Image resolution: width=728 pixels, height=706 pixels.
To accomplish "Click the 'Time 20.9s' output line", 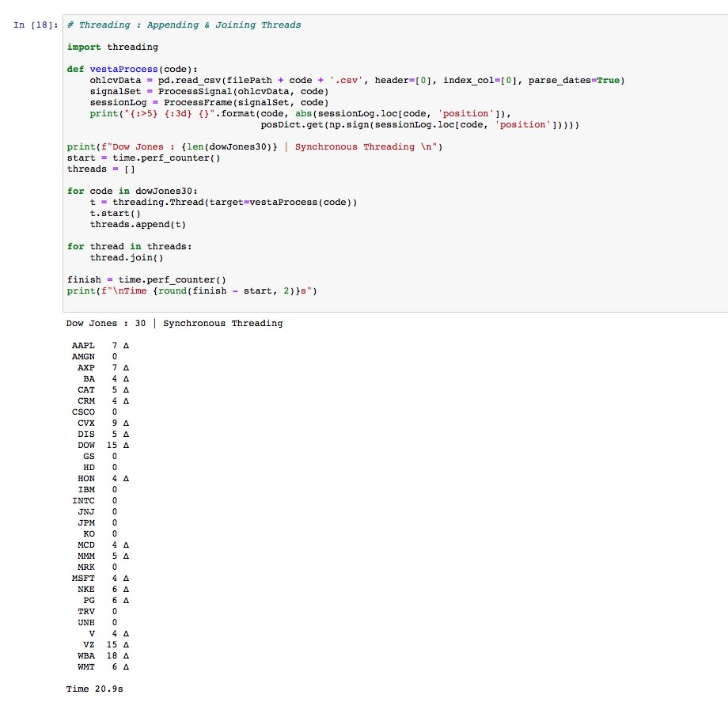I will (95, 689).
